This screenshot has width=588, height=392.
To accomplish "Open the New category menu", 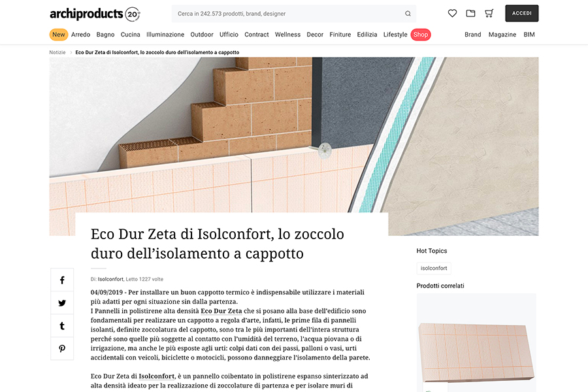I will 58,34.
